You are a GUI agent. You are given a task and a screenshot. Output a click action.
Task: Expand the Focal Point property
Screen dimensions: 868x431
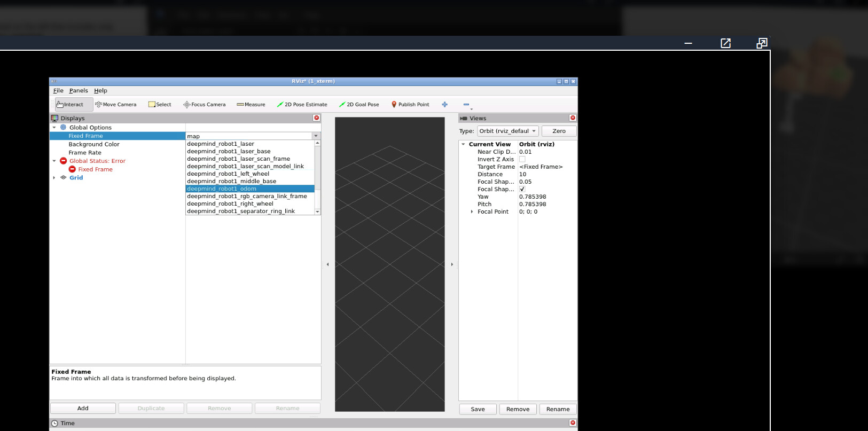tap(472, 212)
